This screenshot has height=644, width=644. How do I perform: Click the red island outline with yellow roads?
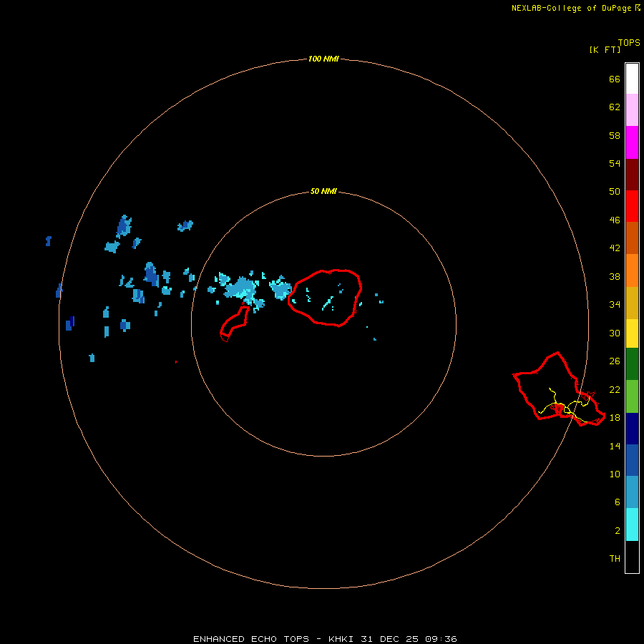559,389
